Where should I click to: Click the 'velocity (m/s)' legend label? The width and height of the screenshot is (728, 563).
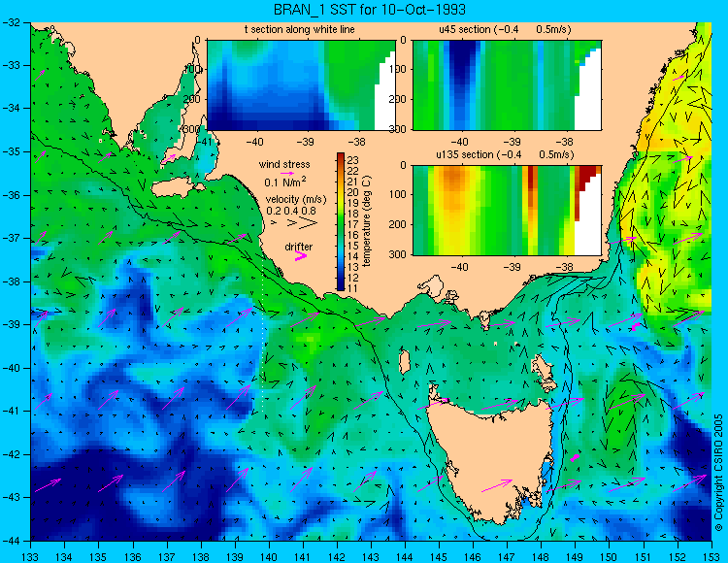[296, 200]
